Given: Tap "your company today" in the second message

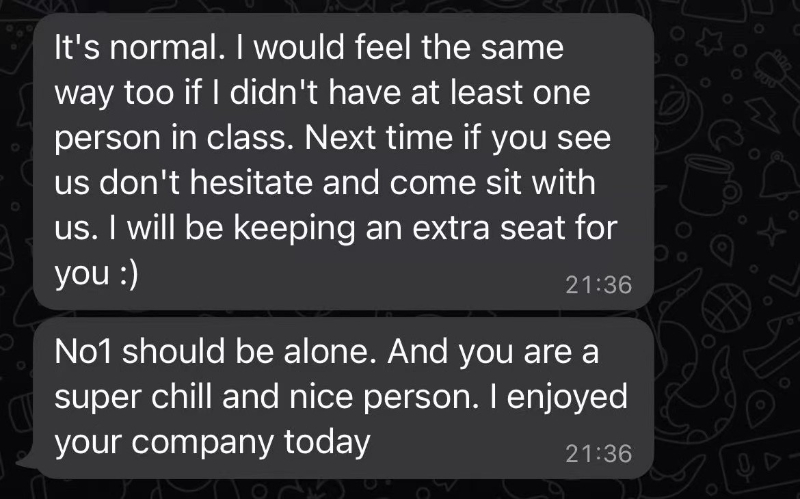Looking at the screenshot, I should 213,441.
